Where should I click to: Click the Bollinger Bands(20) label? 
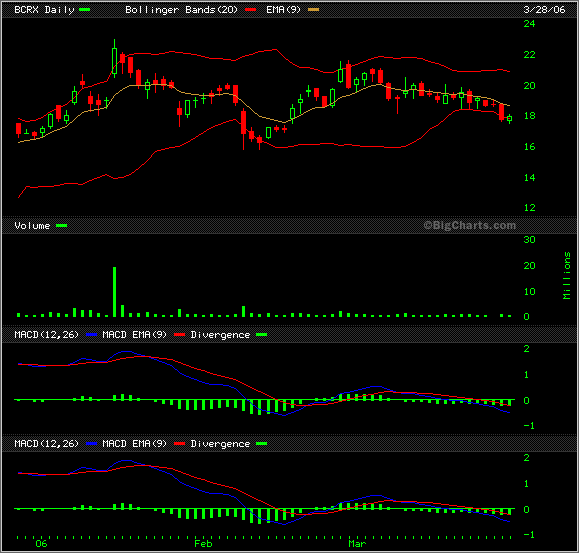coord(181,10)
